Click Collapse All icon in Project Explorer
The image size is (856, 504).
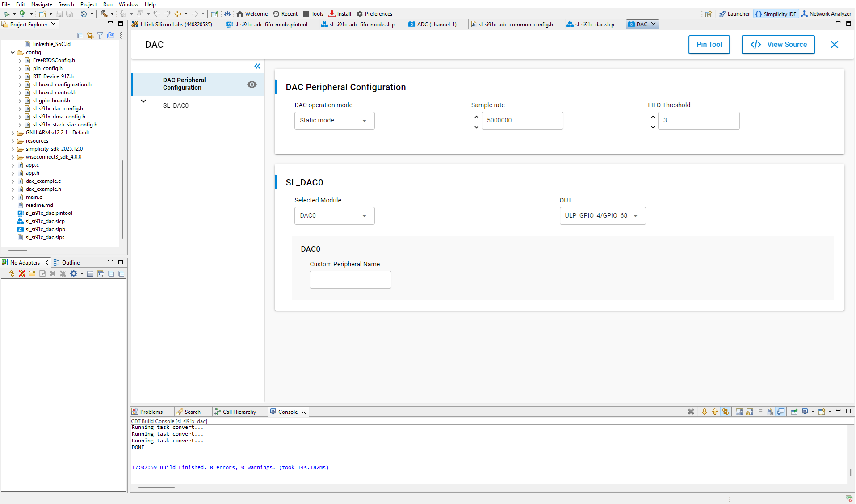(80, 35)
